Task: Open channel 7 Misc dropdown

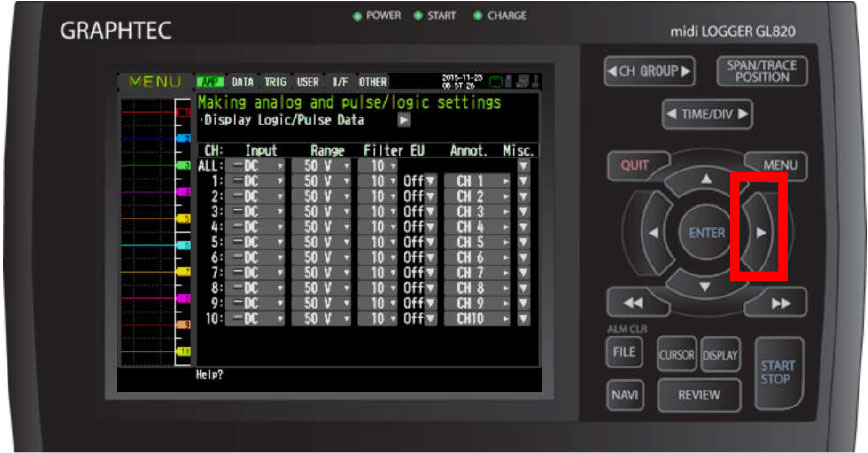Action: pyautogui.click(x=523, y=272)
